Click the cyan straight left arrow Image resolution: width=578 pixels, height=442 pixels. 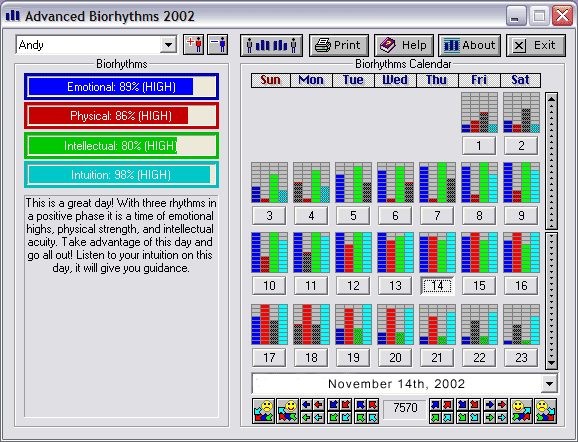[318, 418]
